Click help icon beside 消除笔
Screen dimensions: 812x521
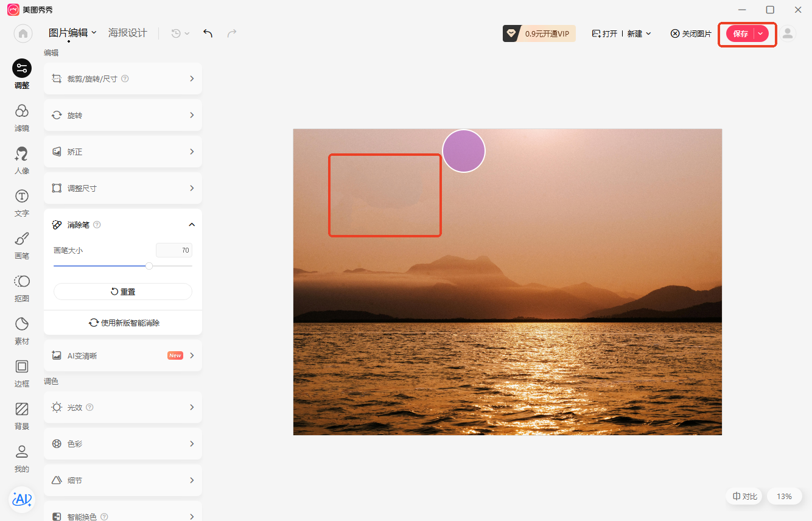(97, 225)
